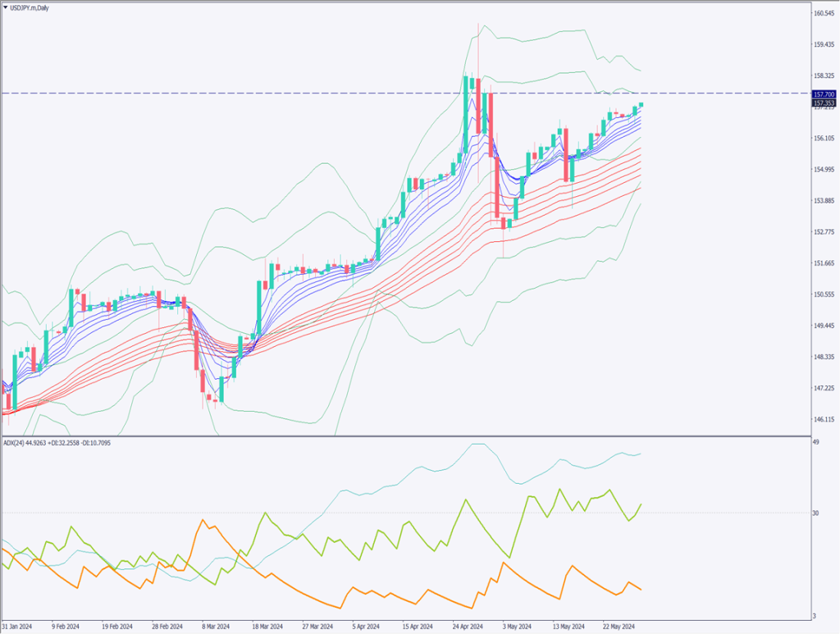Screen dimensions: 840x634
Task: Select the 157.700 horizontal line price tag
Action: (823, 94)
